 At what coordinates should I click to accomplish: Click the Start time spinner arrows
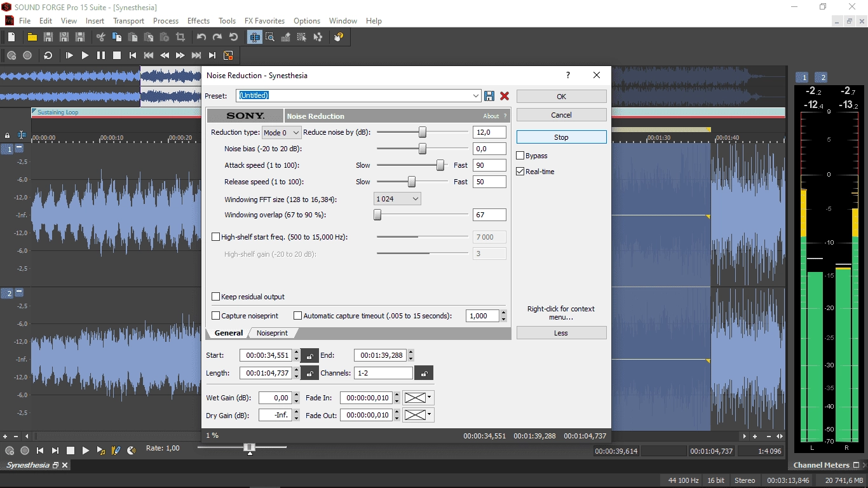point(295,355)
